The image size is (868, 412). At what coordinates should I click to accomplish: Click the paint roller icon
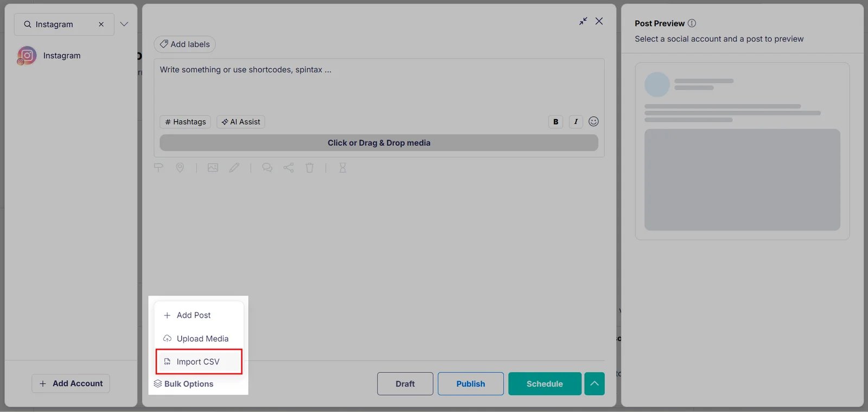point(158,168)
